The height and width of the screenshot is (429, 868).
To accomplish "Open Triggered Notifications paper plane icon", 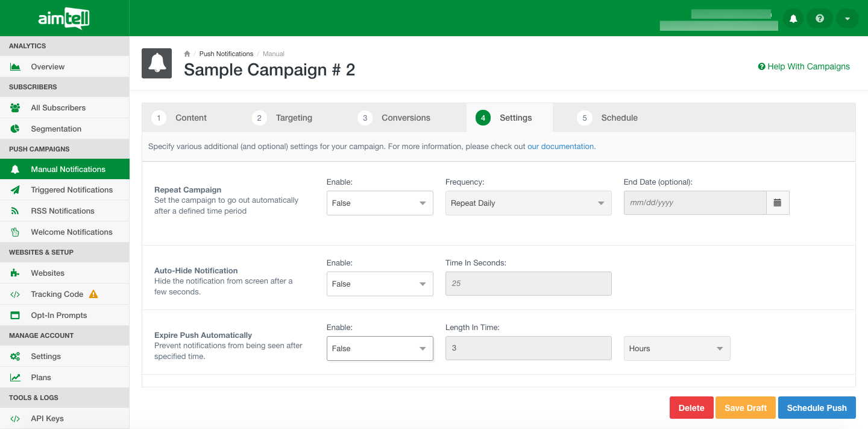I will pos(16,190).
